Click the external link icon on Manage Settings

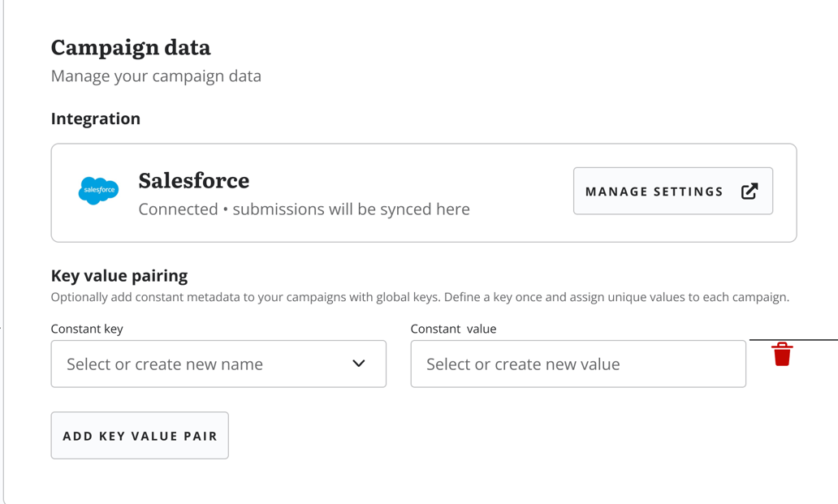749,192
